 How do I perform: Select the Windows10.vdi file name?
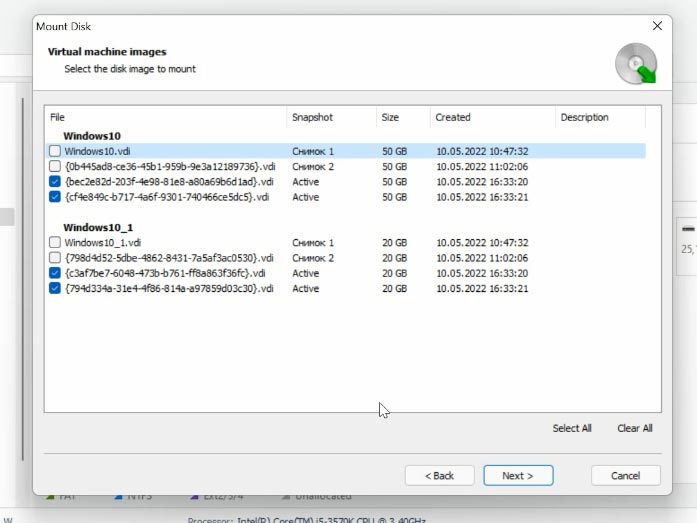coord(97,151)
